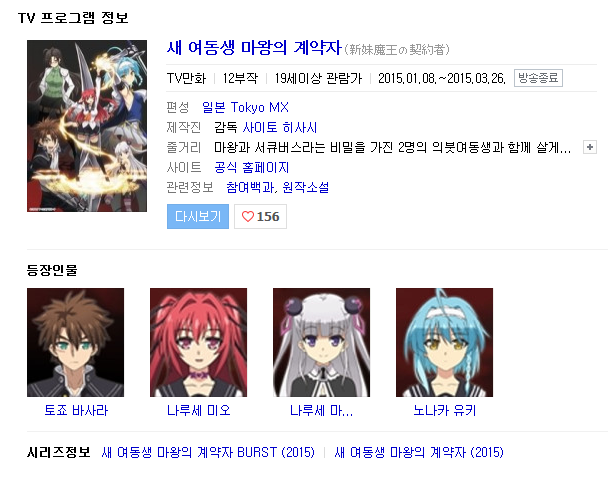Open series link 새 여동생 마왕의 계약자 (2015)

tap(419, 452)
